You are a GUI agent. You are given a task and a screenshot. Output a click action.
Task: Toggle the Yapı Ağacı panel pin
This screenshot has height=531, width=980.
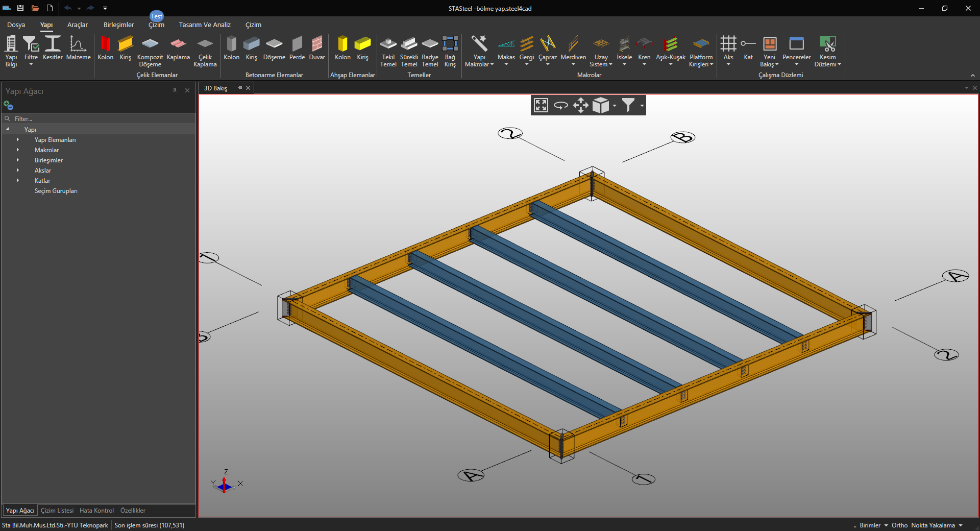coord(175,90)
